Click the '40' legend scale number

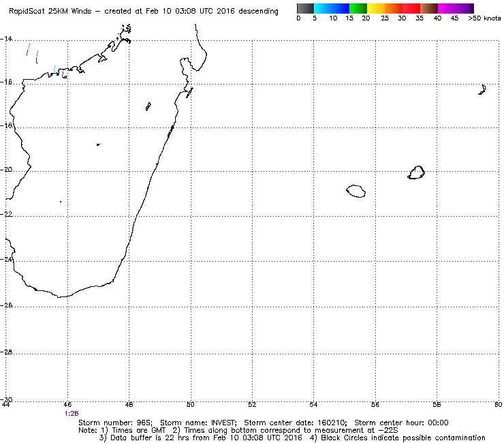437,18
